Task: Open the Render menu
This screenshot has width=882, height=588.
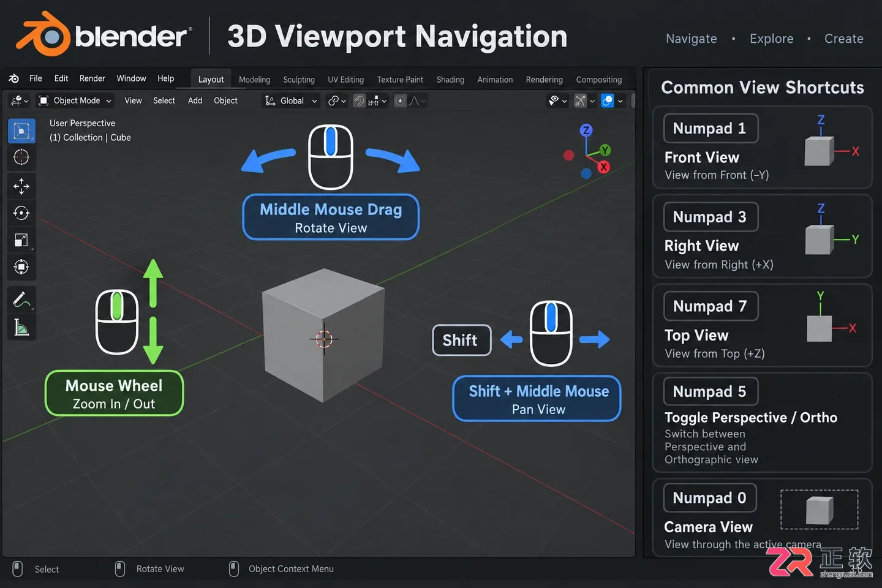Action: (92, 78)
